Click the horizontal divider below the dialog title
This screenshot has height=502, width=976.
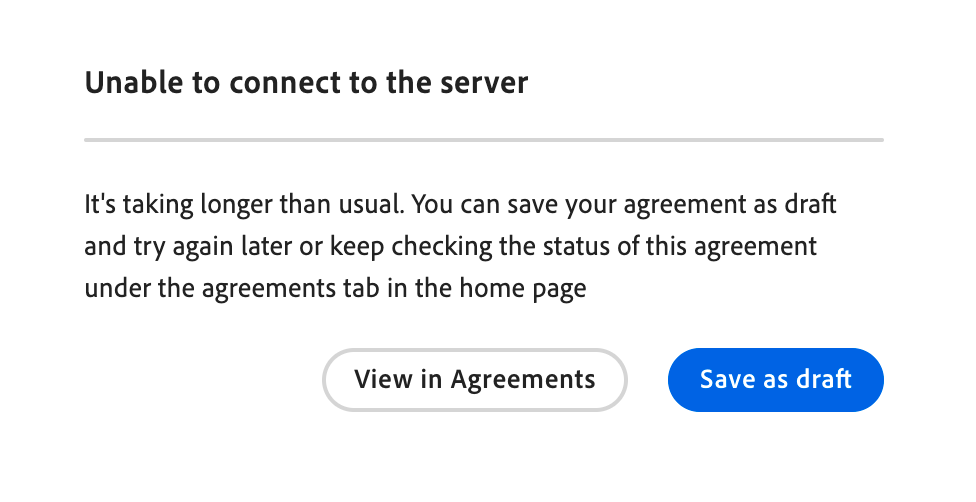click(484, 140)
